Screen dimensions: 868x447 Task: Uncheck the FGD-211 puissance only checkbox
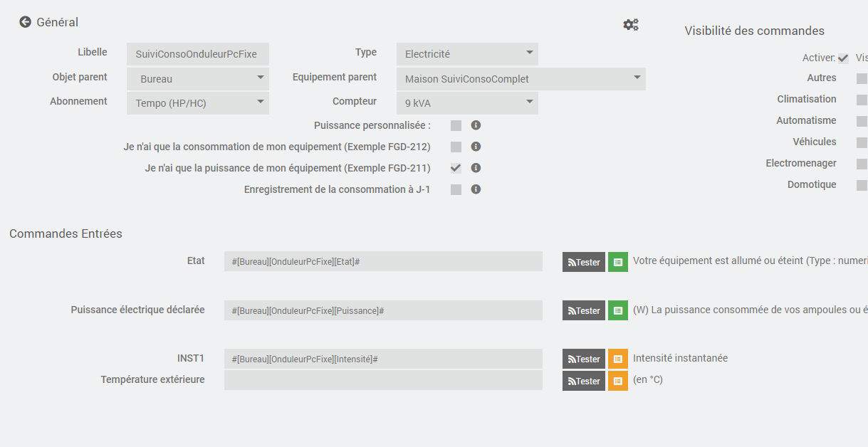click(456, 169)
